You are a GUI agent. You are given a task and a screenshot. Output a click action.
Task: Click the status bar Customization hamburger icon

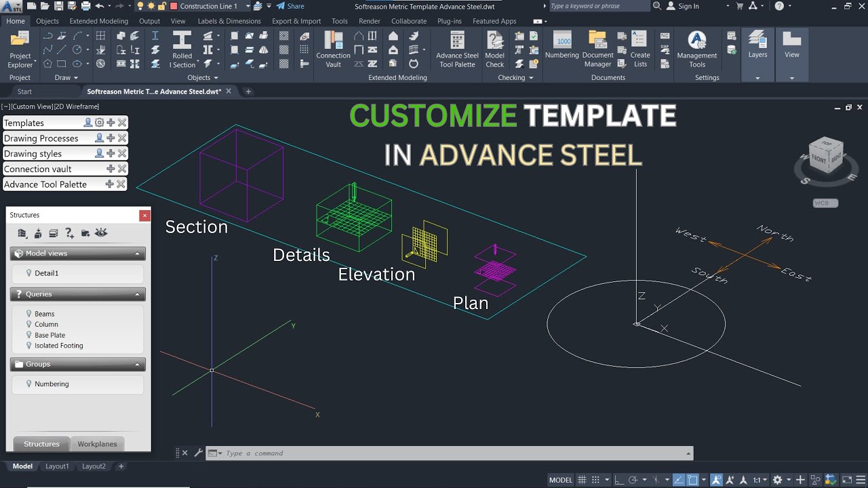point(859,480)
